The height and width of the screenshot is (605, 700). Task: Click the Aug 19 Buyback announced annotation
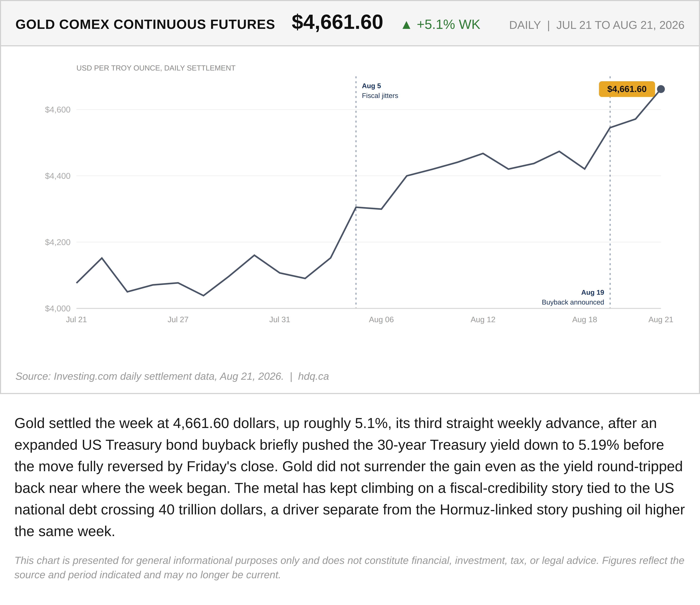(x=573, y=298)
